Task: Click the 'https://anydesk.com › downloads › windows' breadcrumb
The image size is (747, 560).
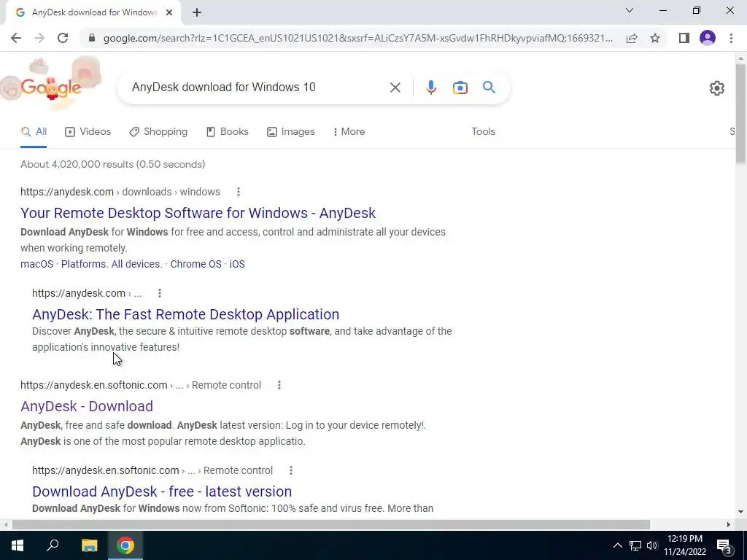Action: [x=120, y=192]
